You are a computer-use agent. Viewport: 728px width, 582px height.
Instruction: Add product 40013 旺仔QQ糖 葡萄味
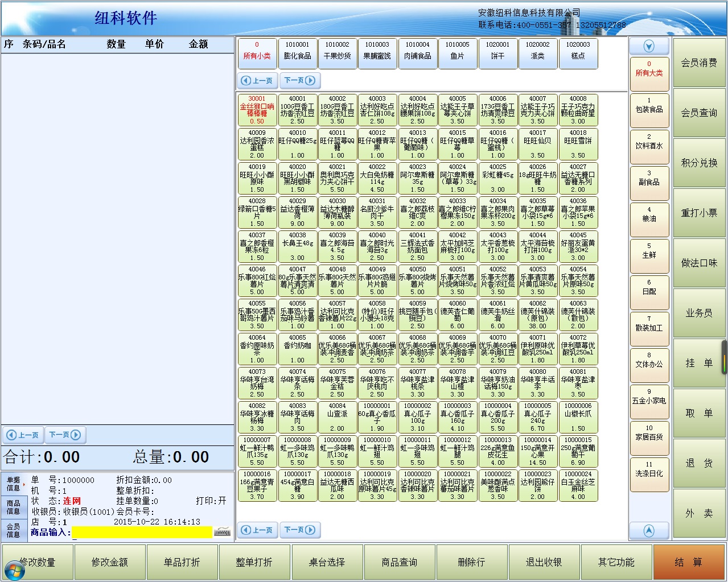(x=417, y=144)
